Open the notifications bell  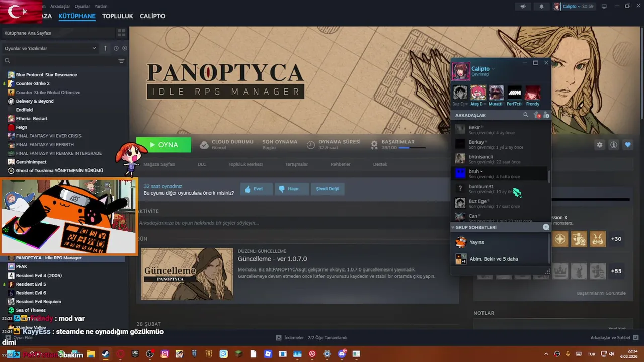point(541,6)
